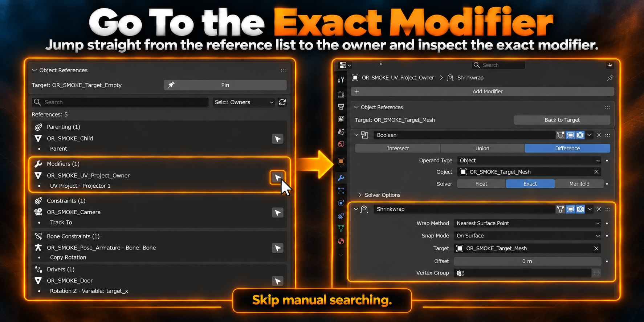Select owner arrow for OR_SMOKE_Camera
The image size is (644, 322).
(x=278, y=212)
